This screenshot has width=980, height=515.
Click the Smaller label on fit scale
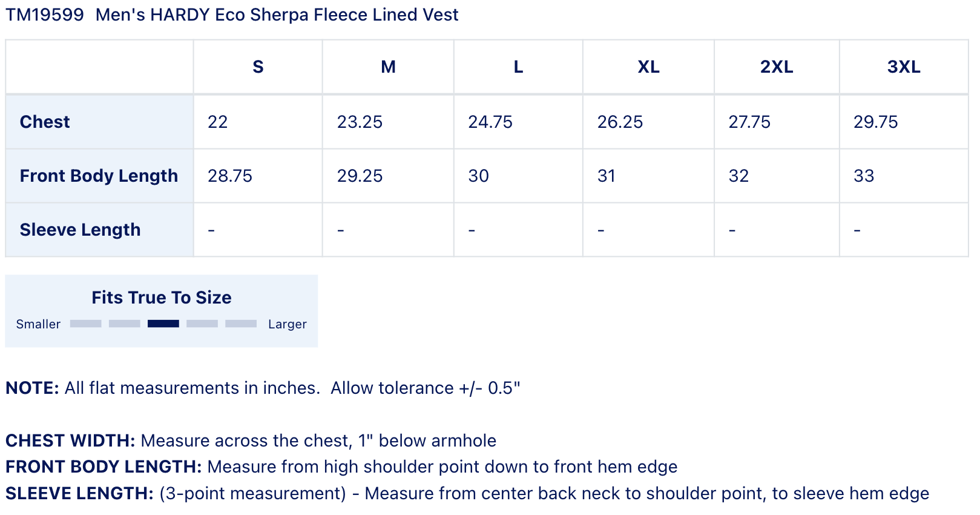pyautogui.click(x=38, y=324)
